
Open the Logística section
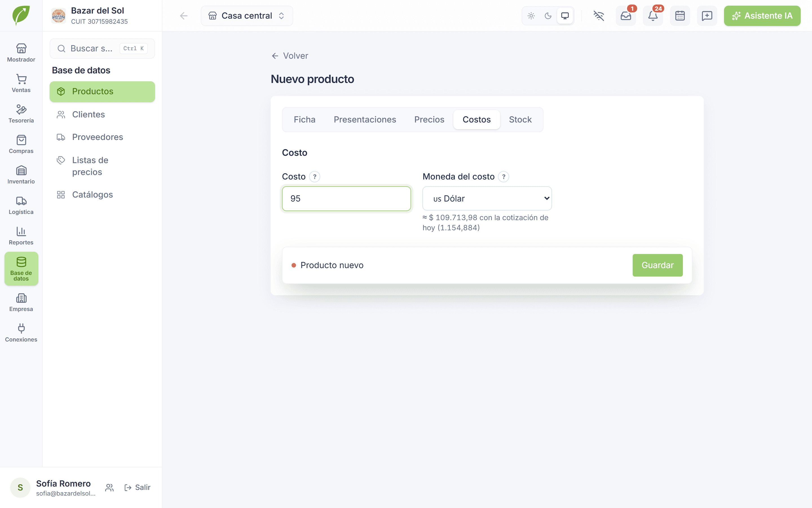[x=21, y=206]
